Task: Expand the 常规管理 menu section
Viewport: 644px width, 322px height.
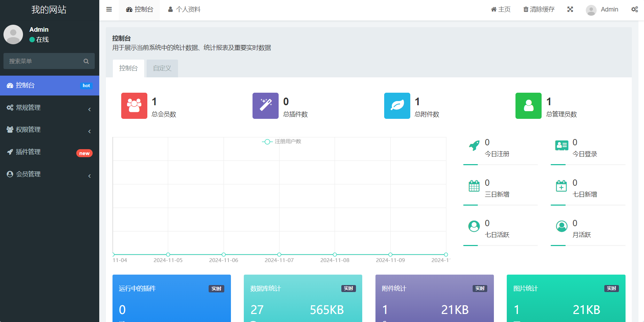Action: point(49,107)
